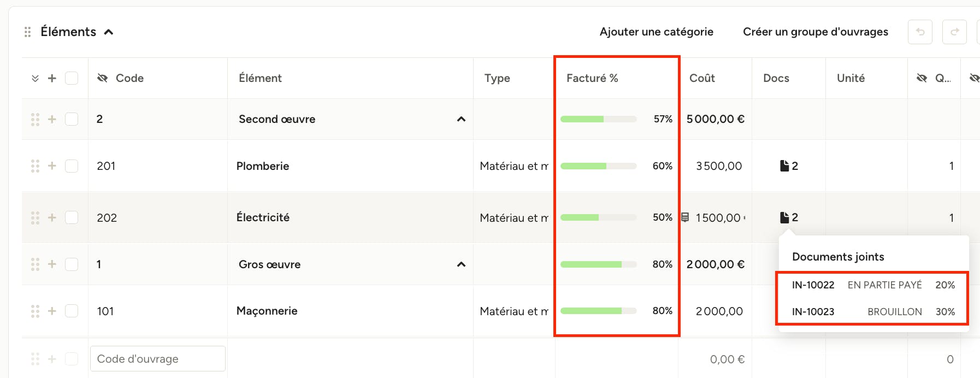Click Créer un groupe d'ouvrages
Screen dimensions: 980x378
pos(816,32)
